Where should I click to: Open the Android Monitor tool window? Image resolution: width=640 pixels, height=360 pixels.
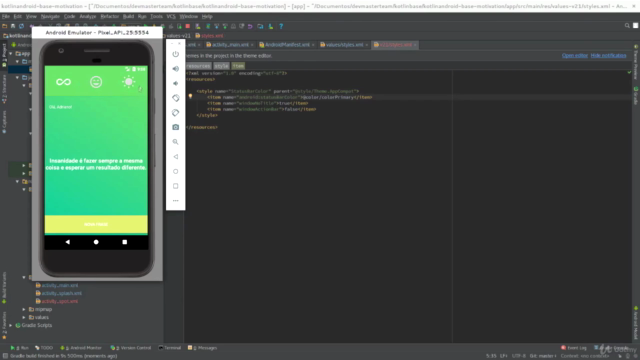pos(81,348)
